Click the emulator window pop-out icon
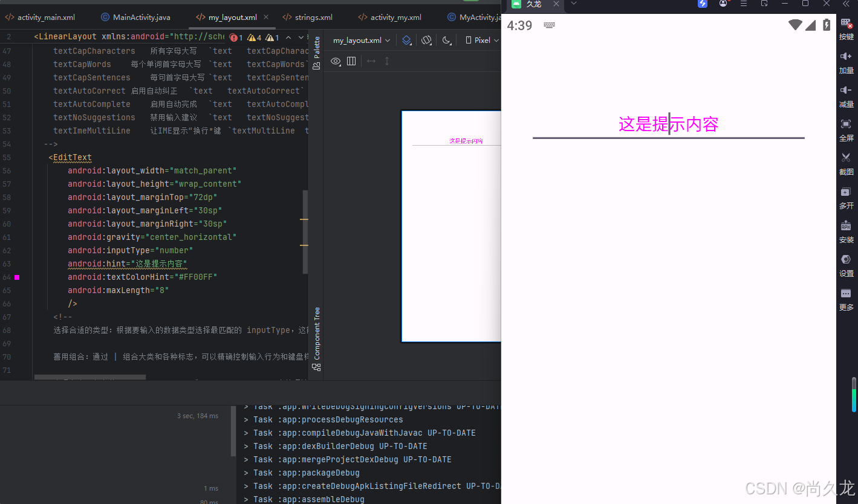This screenshot has height=504, width=858. pos(764,4)
